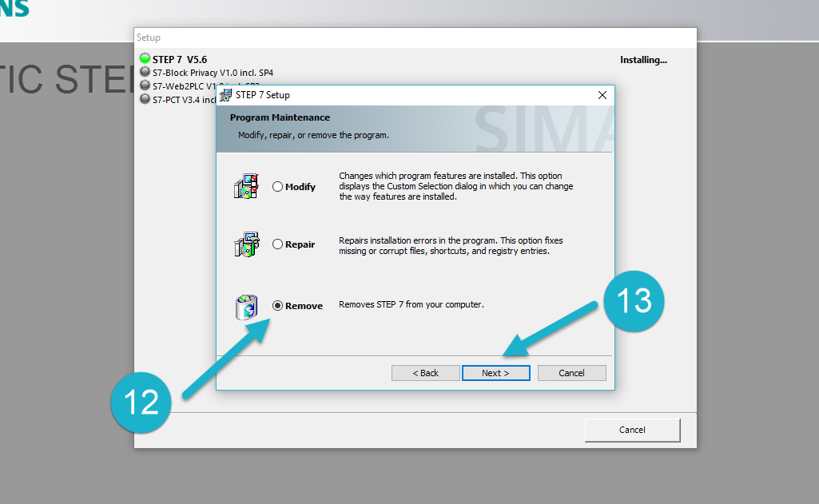
Task: Click the 'STEP 7 V5.6' list entry
Action: [180, 60]
